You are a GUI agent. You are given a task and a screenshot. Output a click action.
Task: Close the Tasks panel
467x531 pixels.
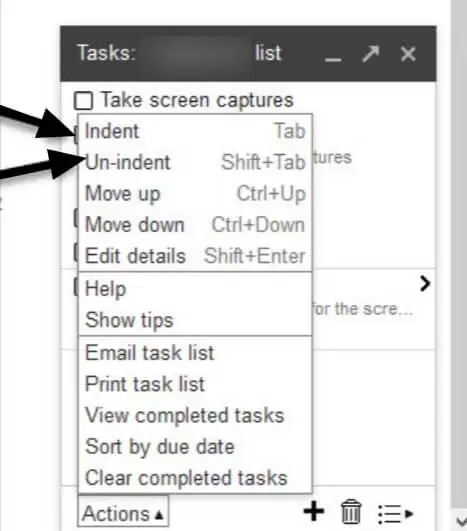coord(408,54)
